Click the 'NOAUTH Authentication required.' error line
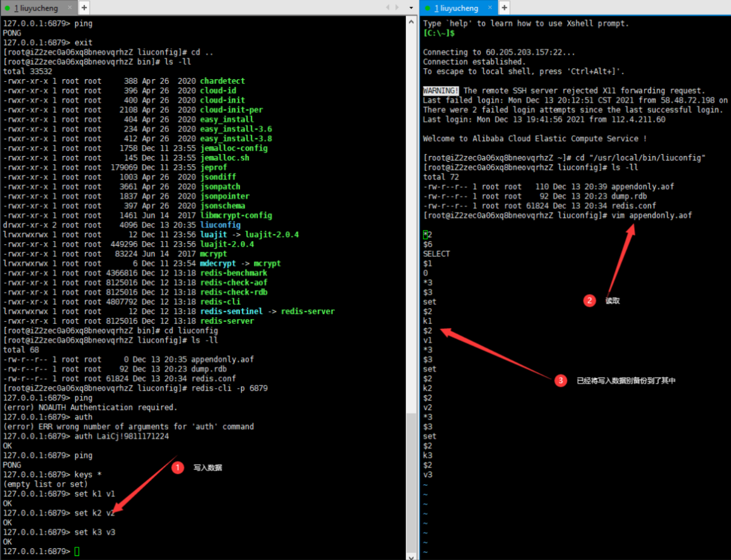 click(x=90, y=408)
